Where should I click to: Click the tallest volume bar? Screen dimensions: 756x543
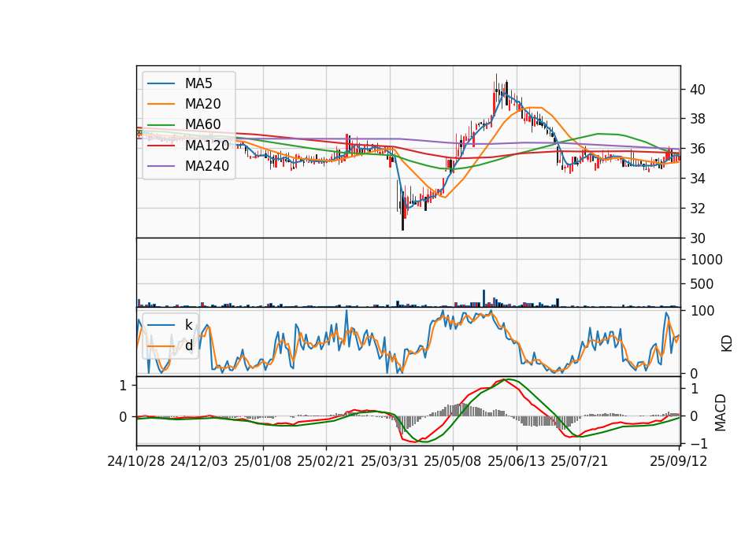click(484, 298)
